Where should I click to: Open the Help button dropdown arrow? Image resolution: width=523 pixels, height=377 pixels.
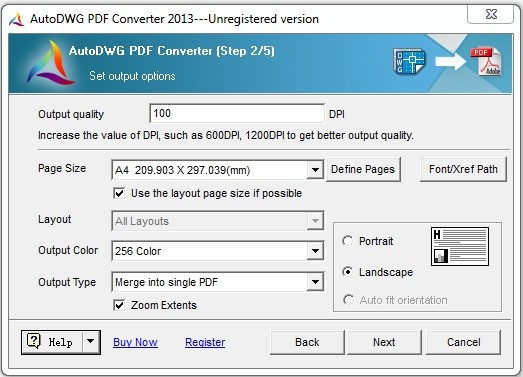(x=90, y=342)
